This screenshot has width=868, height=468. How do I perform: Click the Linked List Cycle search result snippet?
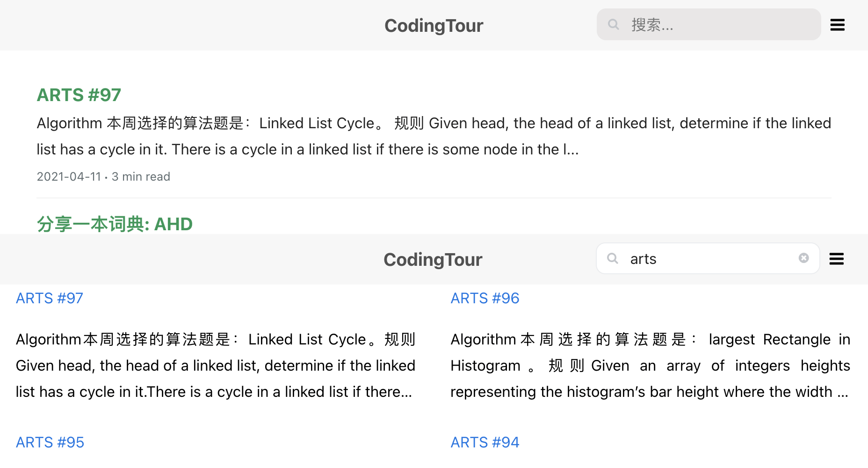(215, 366)
